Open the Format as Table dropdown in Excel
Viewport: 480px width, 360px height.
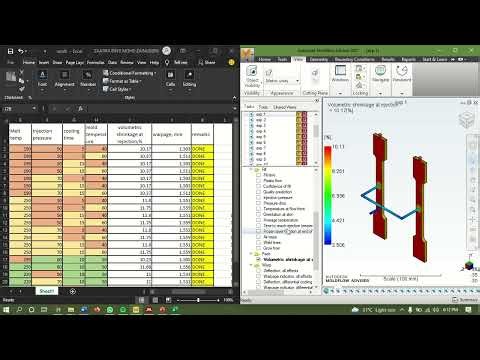[122, 81]
